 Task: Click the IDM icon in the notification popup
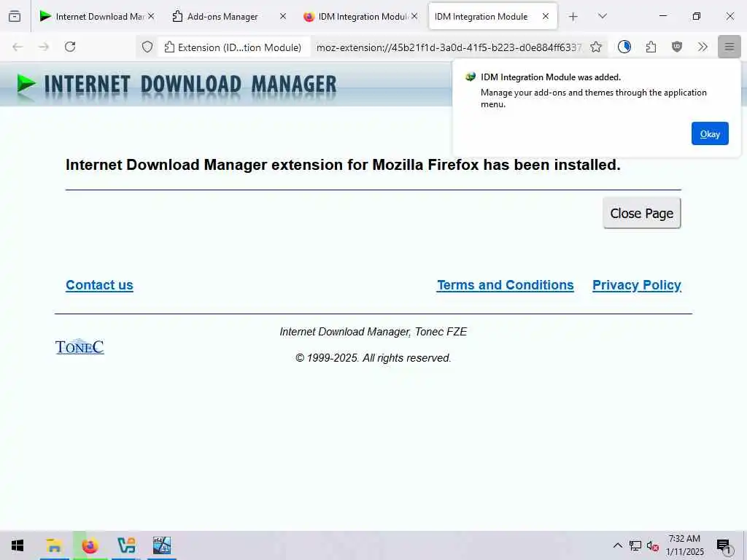pyautogui.click(x=471, y=77)
